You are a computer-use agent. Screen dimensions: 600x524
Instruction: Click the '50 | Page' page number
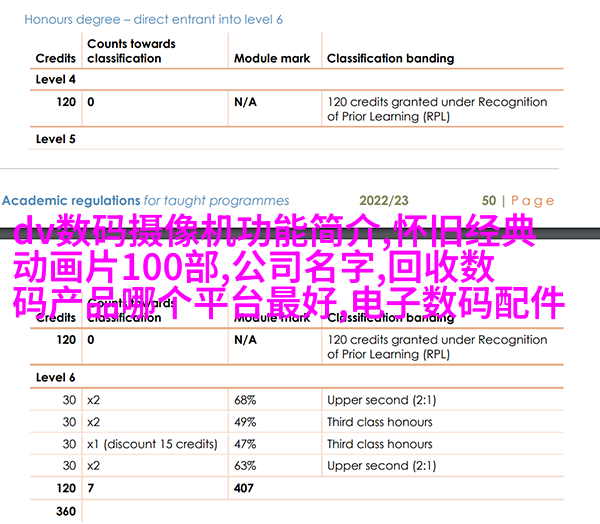518,201
